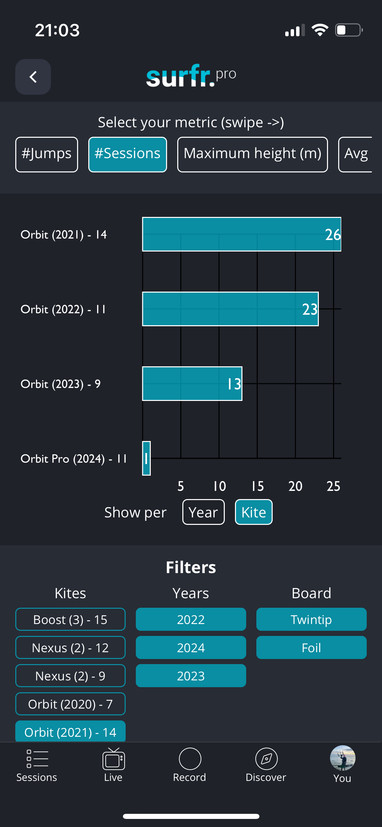Open the Discover compass icon

click(x=266, y=759)
